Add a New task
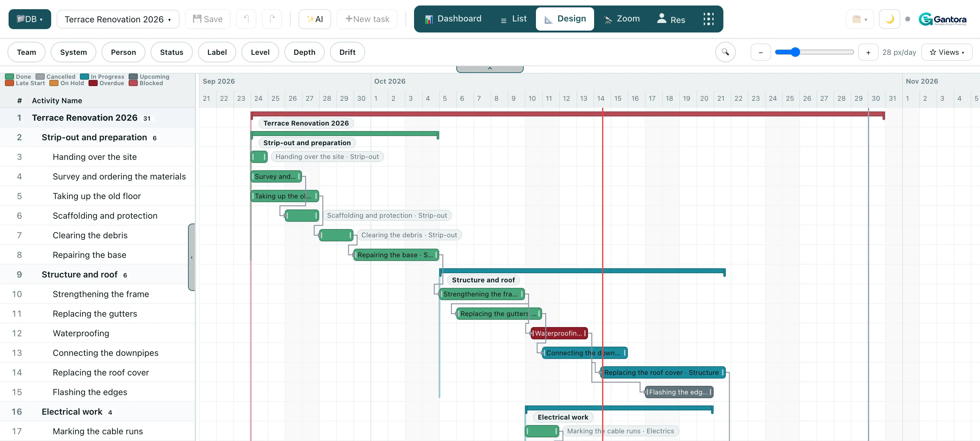Image resolution: width=980 pixels, height=441 pixels. pyautogui.click(x=367, y=19)
